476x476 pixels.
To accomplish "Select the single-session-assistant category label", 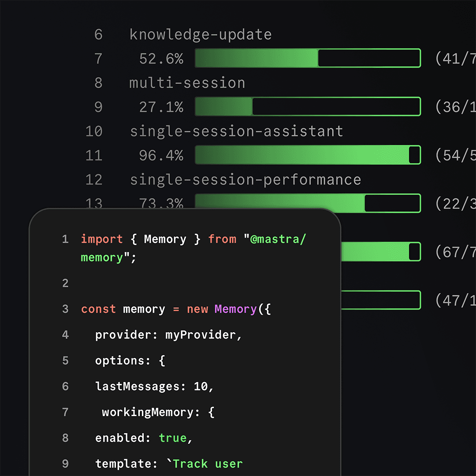I will [x=236, y=131].
